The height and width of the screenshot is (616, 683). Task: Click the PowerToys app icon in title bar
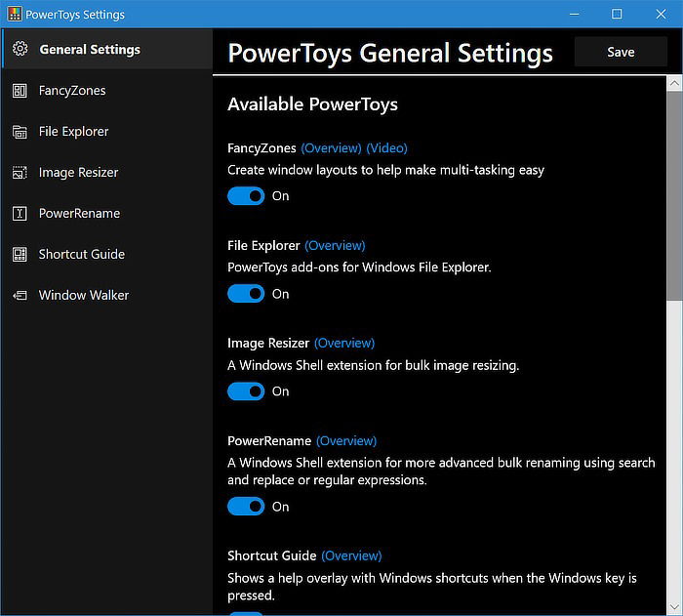pyautogui.click(x=15, y=14)
